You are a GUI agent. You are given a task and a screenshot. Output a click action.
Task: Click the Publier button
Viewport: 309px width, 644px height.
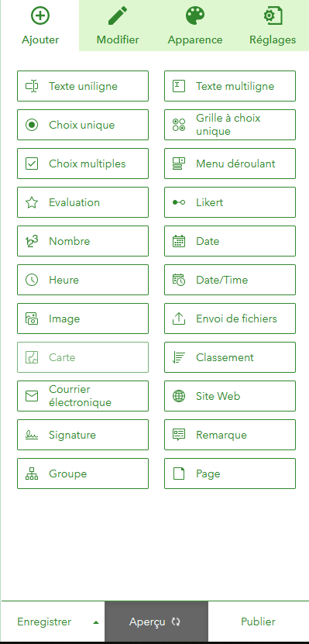[x=258, y=622]
